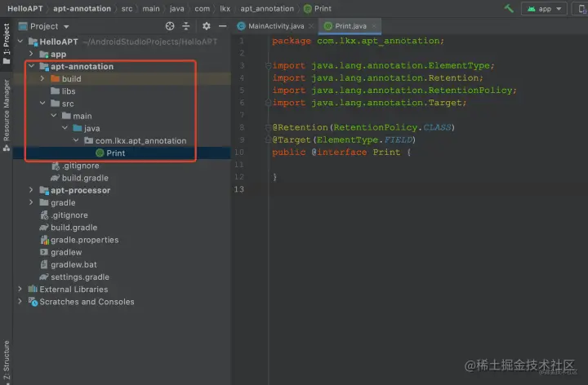
Task: Click com in the breadcrumb bar
Action: coord(203,8)
